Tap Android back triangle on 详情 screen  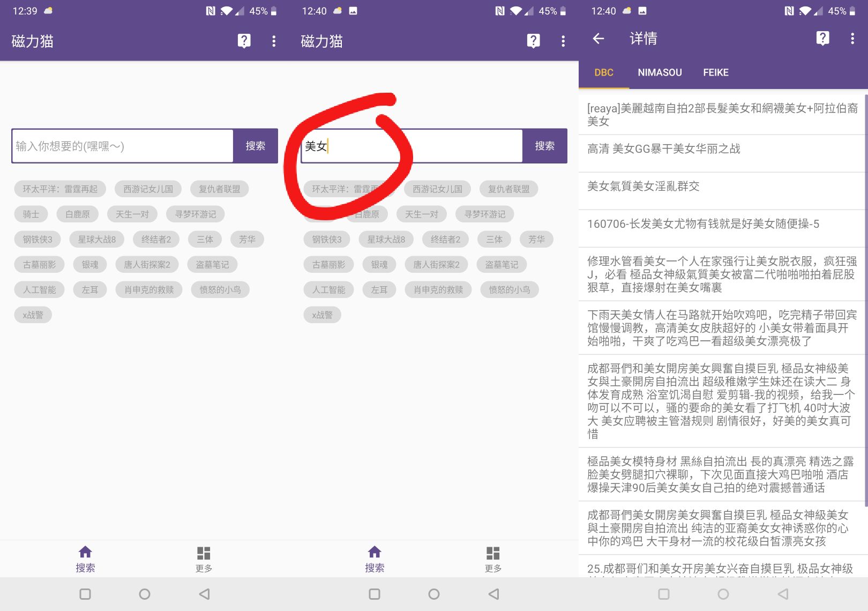point(783,594)
